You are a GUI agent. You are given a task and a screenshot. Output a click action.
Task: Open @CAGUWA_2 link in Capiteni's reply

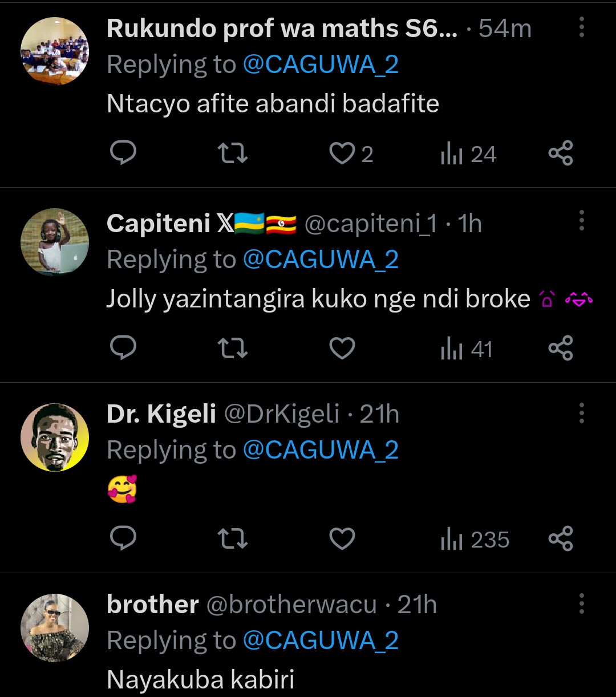(x=321, y=260)
